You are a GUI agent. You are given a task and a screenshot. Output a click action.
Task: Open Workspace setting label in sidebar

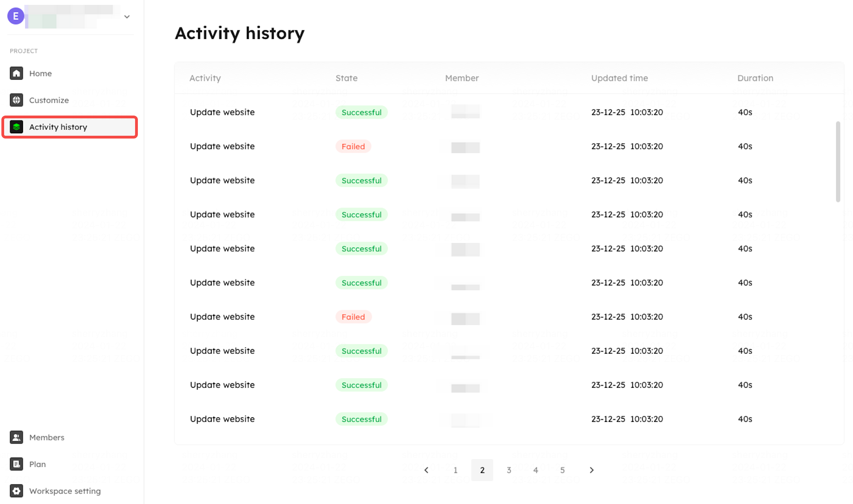[x=65, y=491]
